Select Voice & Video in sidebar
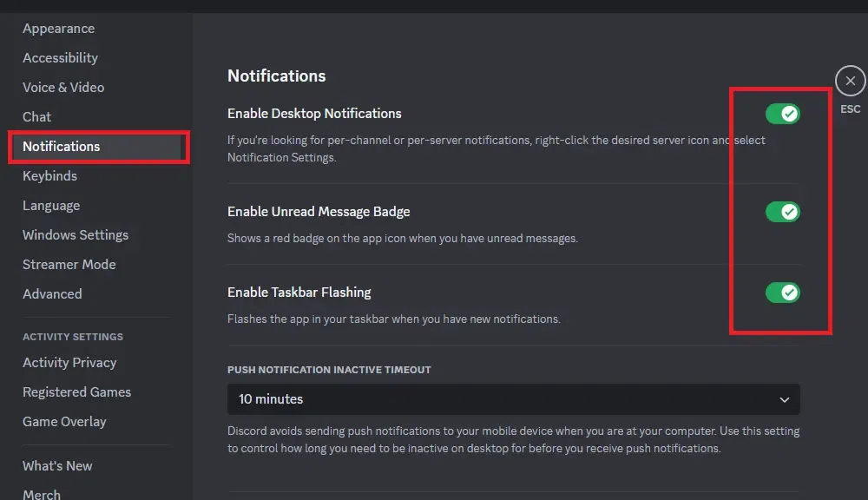Screen dimensions: 868x500 63,88
